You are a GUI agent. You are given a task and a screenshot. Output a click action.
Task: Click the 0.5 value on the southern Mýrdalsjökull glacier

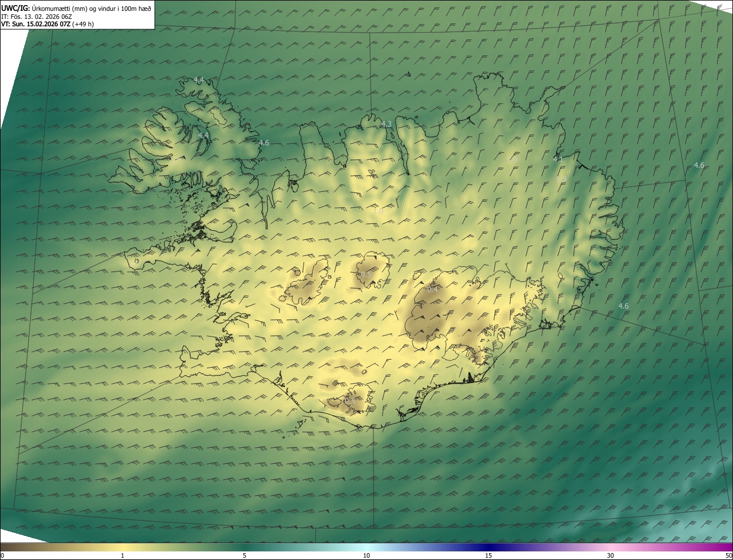tap(350, 400)
